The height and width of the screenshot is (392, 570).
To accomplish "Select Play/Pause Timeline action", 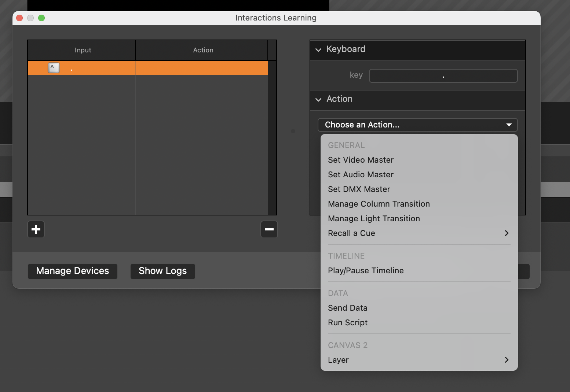I will tap(366, 271).
